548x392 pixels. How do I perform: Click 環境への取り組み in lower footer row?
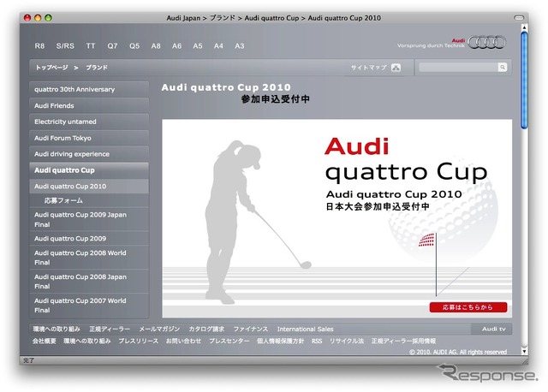coord(87,341)
